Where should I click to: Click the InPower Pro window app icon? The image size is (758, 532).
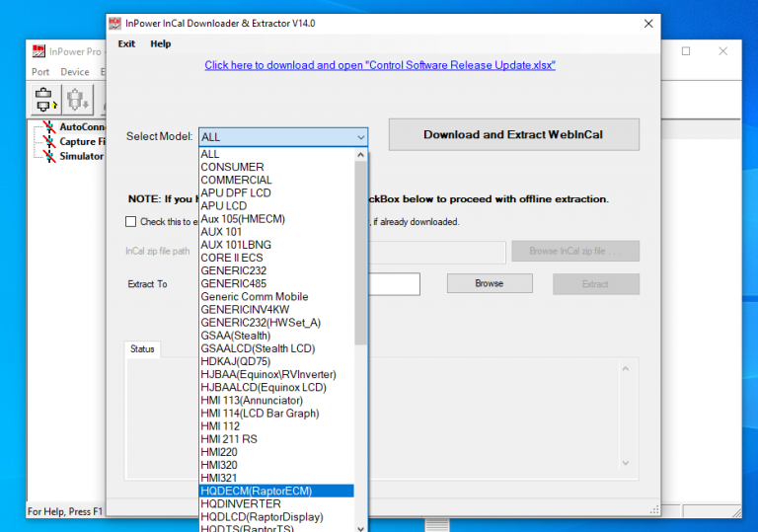38,51
